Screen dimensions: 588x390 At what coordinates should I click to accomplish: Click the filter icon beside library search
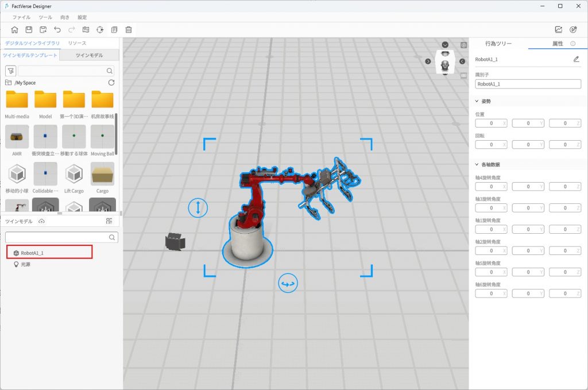[x=10, y=71]
